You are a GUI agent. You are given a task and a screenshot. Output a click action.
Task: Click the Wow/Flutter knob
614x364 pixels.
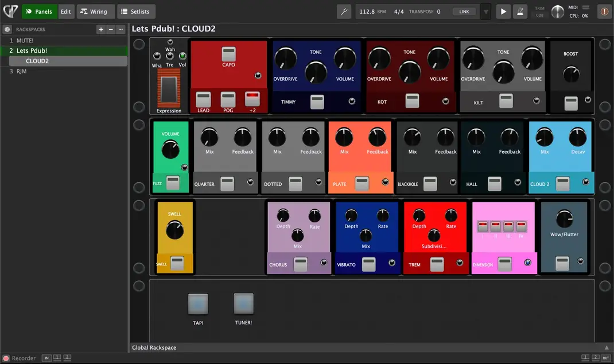click(564, 218)
